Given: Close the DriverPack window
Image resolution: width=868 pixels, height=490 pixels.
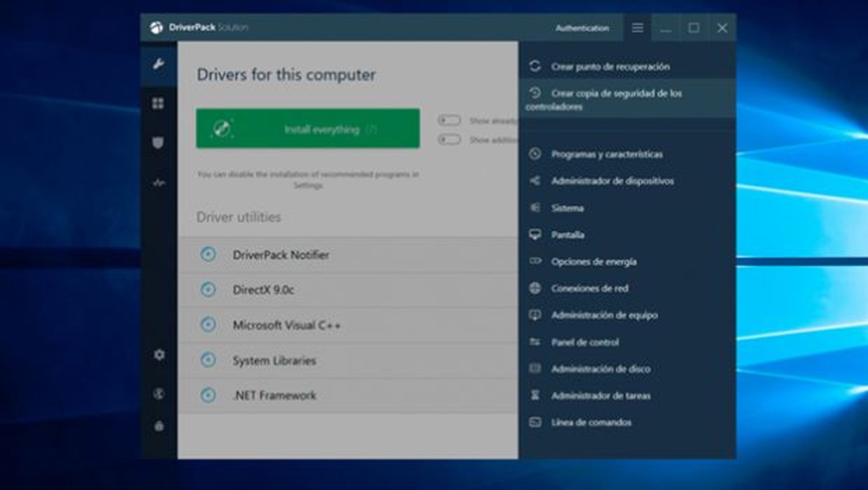Looking at the screenshot, I should (722, 28).
